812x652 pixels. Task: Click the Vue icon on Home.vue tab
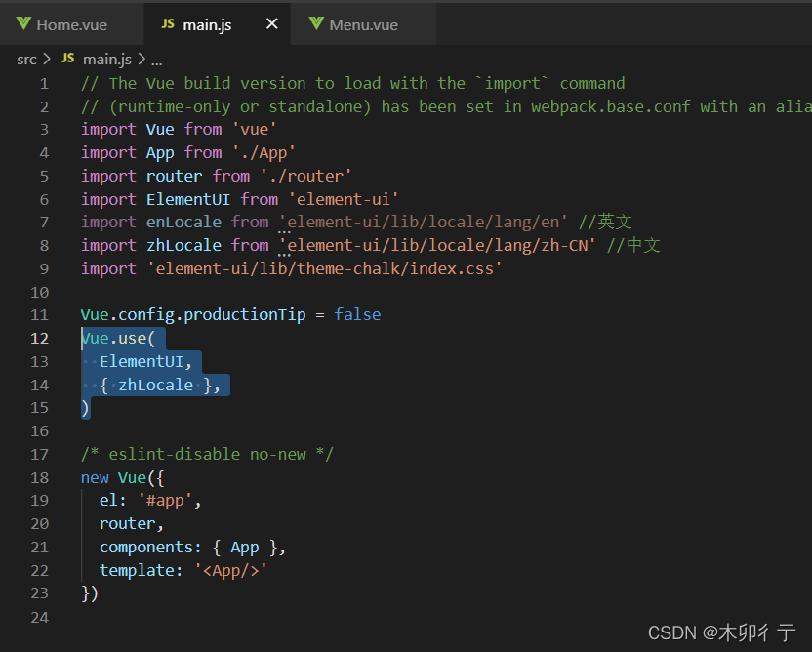pos(23,23)
